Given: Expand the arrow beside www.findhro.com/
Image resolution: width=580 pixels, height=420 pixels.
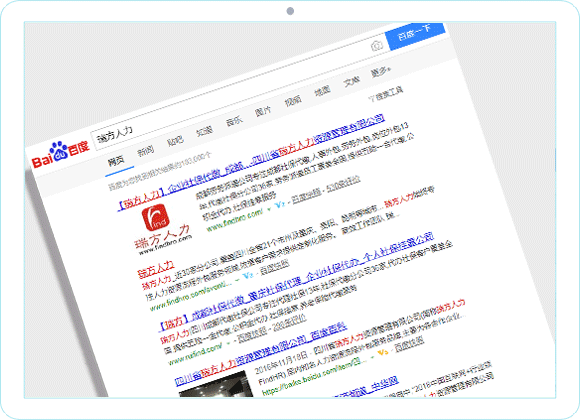Looking at the screenshot, I should [x=269, y=209].
